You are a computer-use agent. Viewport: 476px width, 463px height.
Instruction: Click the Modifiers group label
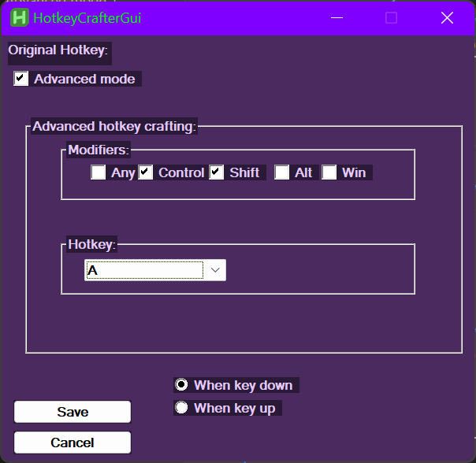click(x=98, y=149)
